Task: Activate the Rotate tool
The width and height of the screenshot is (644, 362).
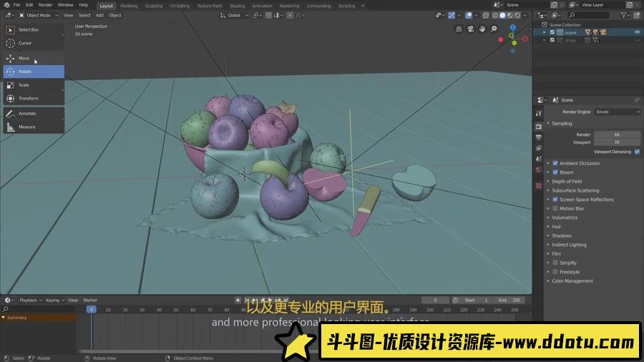Action: click(x=25, y=72)
